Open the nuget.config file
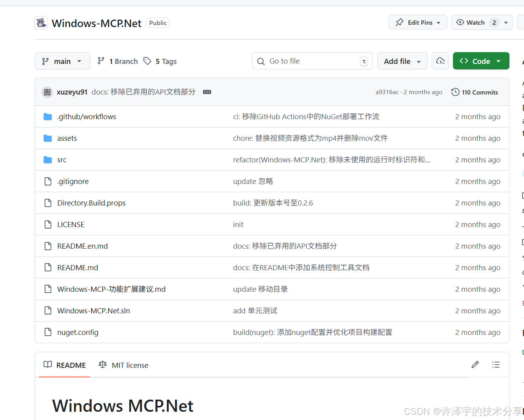The image size is (524, 420). tap(78, 333)
